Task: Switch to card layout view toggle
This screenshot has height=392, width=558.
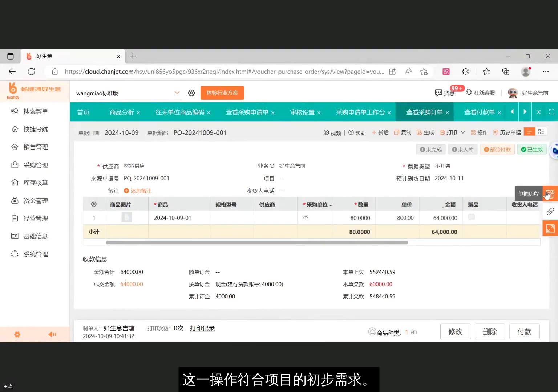Action: (541, 132)
